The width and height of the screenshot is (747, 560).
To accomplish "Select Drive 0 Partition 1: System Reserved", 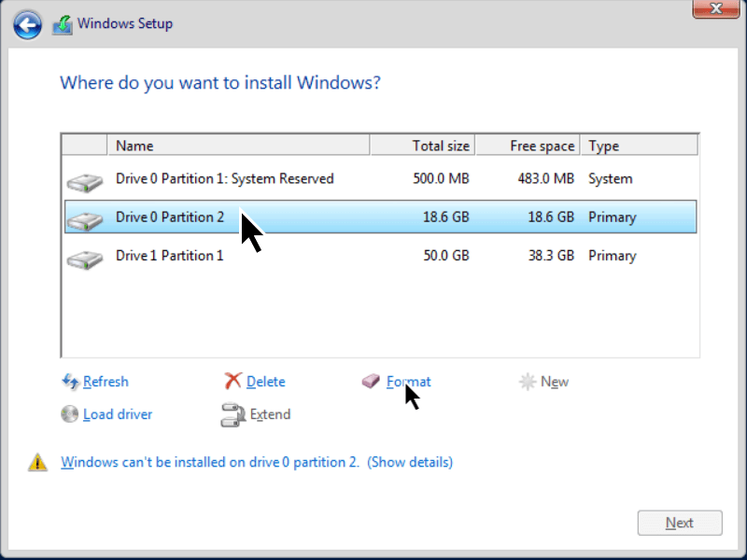I will click(x=381, y=179).
